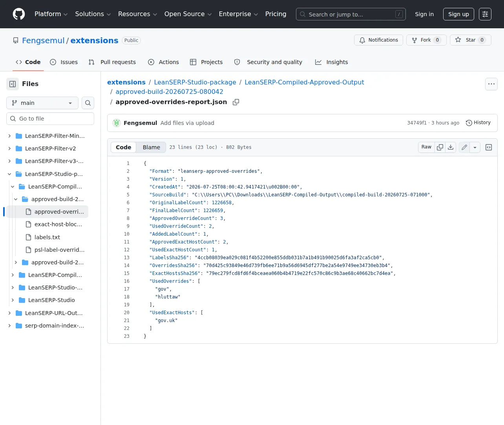
Task: Expand the LeanSERP-Filter-Min… folder
Action: click(x=9, y=136)
